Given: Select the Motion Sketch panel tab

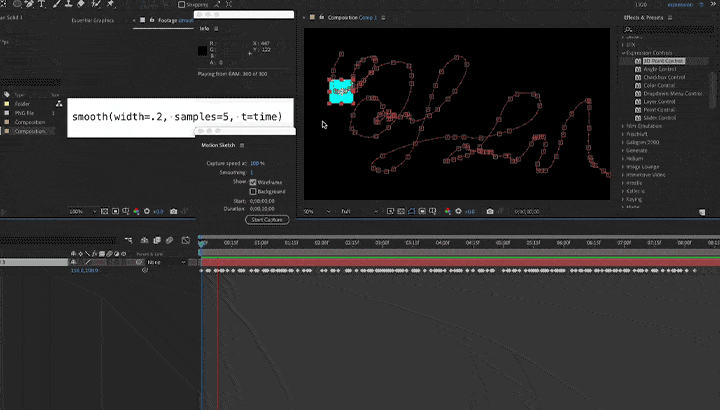Looking at the screenshot, I should click(218, 145).
